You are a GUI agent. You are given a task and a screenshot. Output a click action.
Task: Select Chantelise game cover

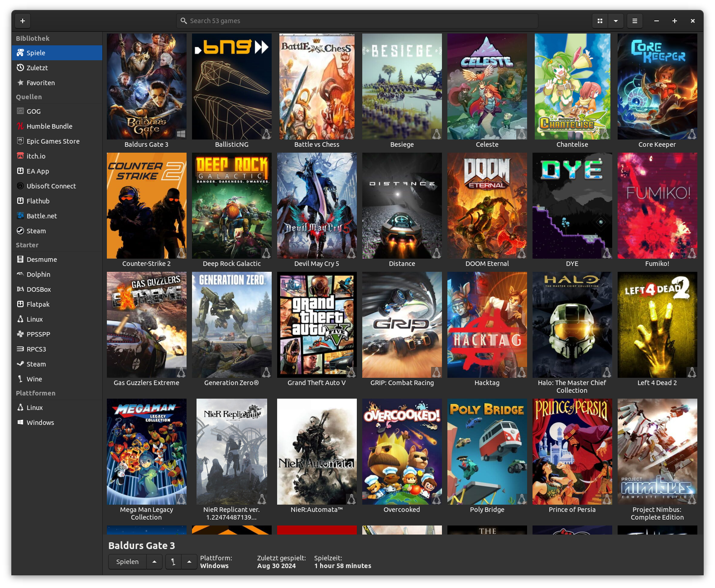pos(572,87)
